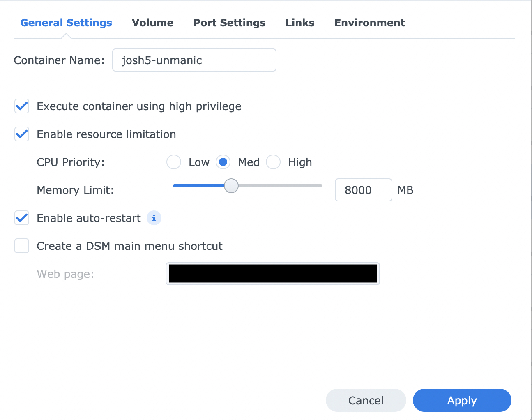
Task: Click the right end of the Memory Limit slider track
Action: [320, 186]
